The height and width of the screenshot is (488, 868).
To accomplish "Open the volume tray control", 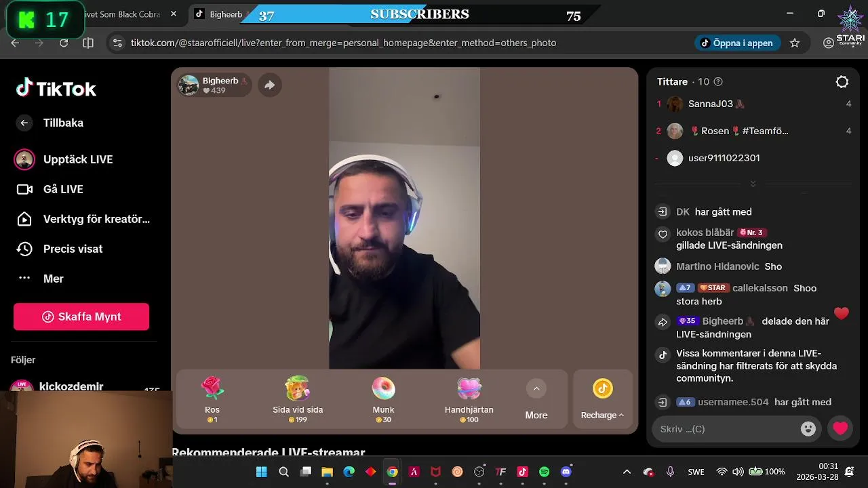I will 738,472.
